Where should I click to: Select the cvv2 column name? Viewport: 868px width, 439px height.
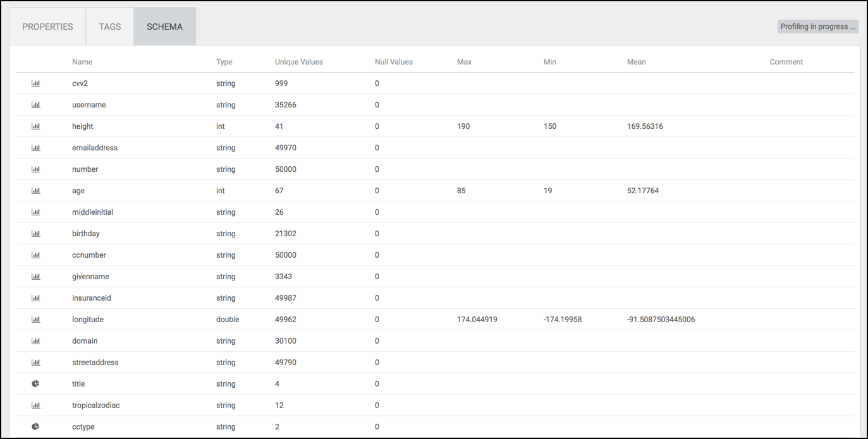[80, 83]
